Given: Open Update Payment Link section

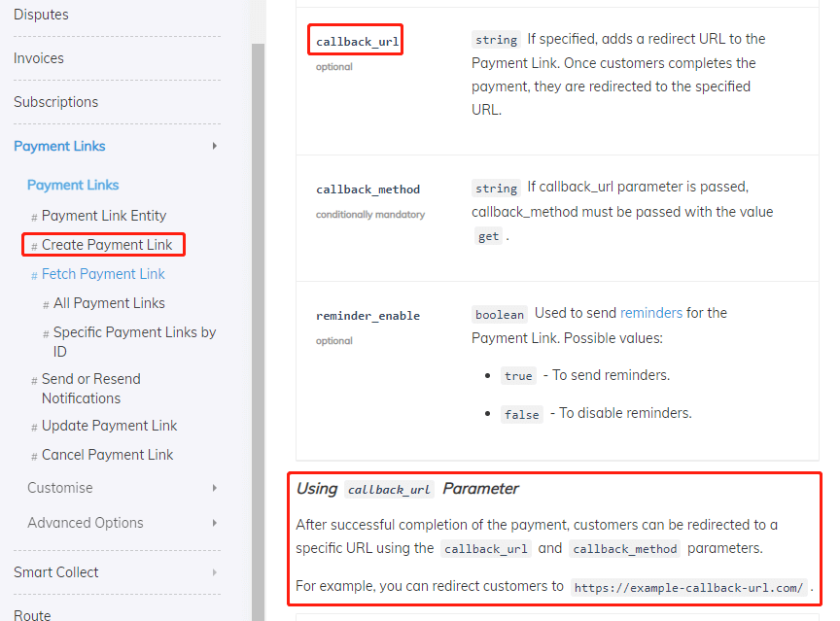Looking at the screenshot, I should (x=109, y=426).
